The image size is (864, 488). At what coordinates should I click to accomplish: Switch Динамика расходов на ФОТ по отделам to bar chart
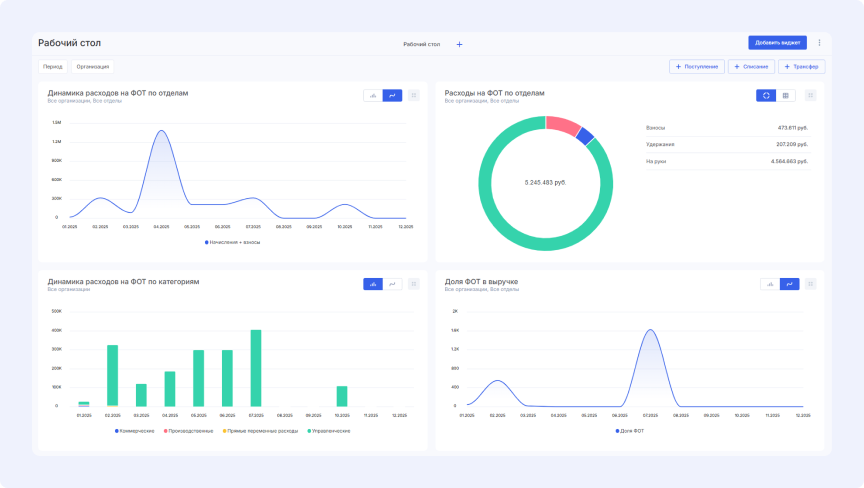pyautogui.click(x=373, y=95)
